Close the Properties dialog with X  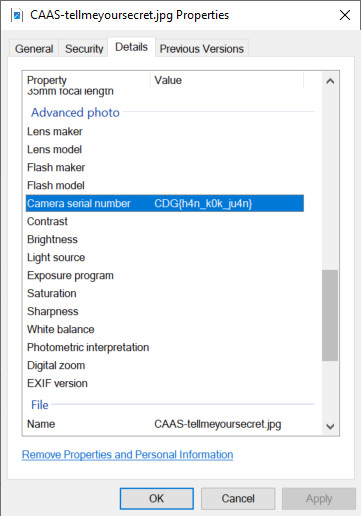pos(345,15)
